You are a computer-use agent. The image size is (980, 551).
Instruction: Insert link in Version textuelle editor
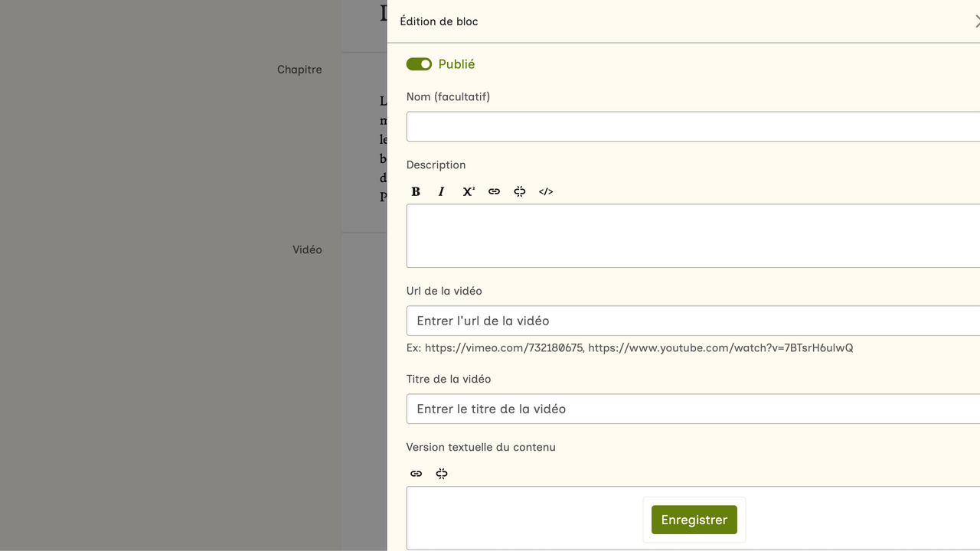click(416, 474)
